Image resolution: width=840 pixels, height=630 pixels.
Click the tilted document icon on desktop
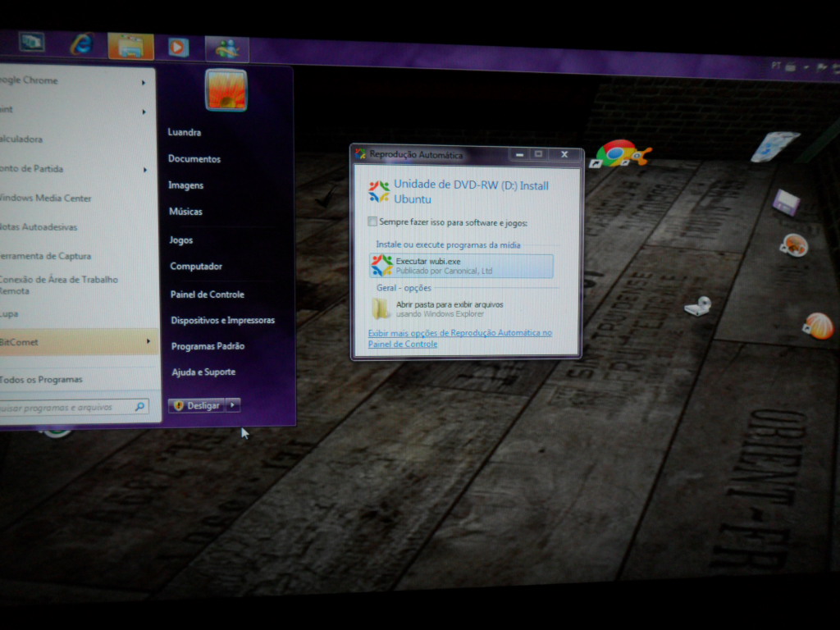coord(774,146)
